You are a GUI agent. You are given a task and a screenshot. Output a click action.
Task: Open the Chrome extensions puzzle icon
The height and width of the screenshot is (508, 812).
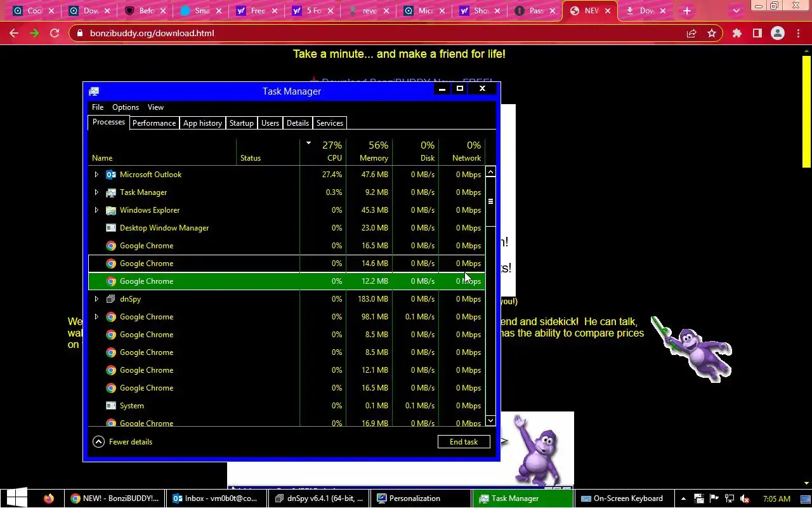click(737, 33)
